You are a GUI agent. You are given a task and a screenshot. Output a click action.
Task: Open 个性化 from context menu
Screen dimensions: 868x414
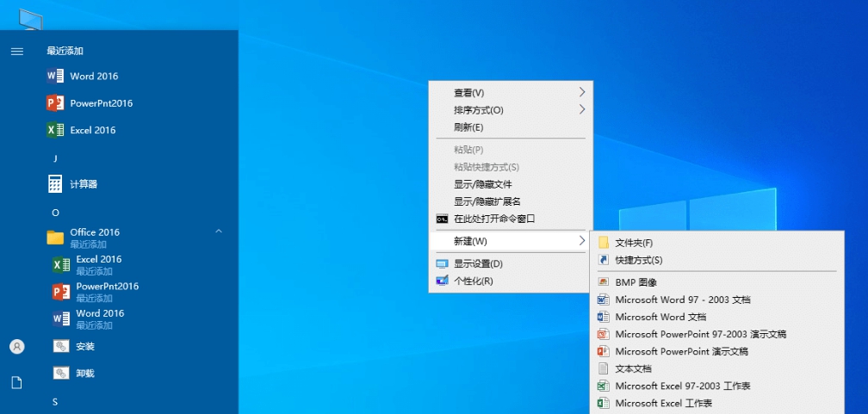511,281
